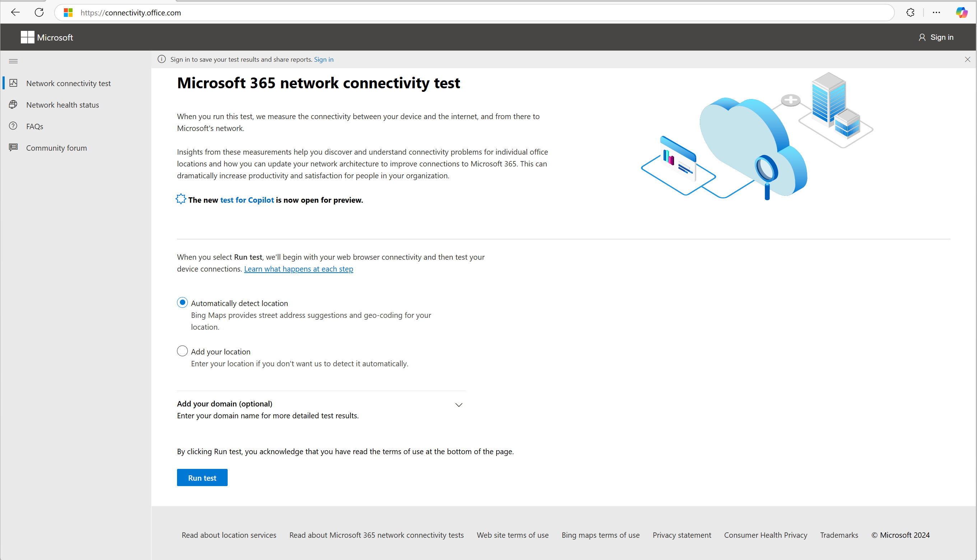Click the Run test button
Image resolution: width=977 pixels, height=560 pixels.
click(201, 477)
